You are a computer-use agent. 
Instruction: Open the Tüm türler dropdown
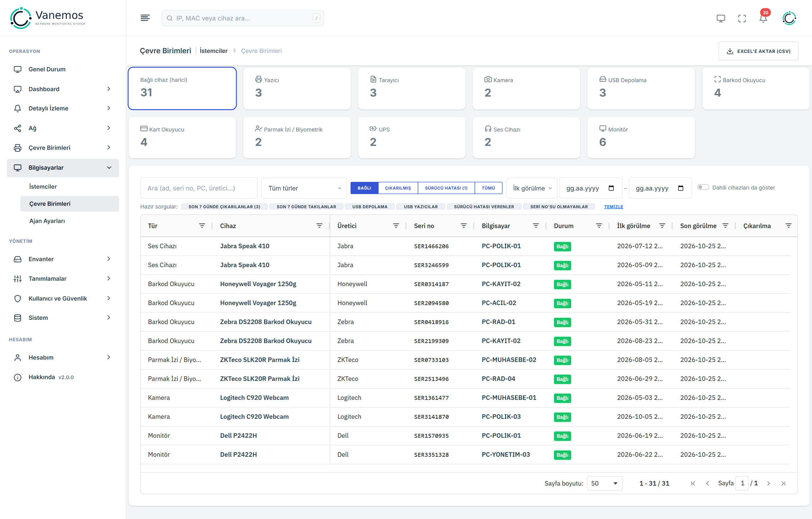[x=304, y=188]
